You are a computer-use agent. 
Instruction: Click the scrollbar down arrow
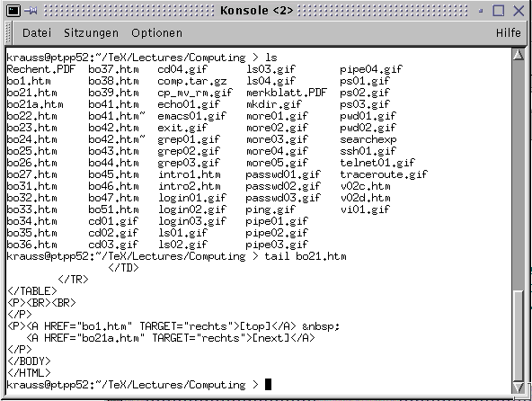click(519, 388)
